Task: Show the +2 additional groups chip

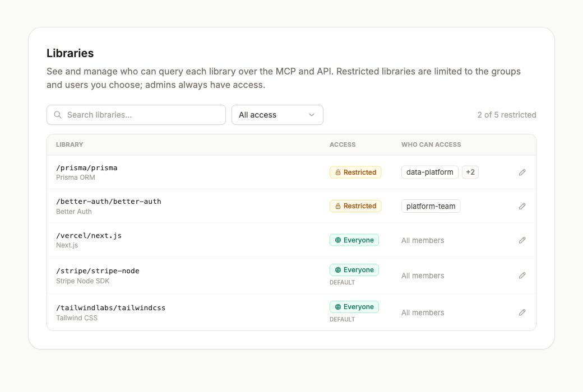Action: (470, 172)
